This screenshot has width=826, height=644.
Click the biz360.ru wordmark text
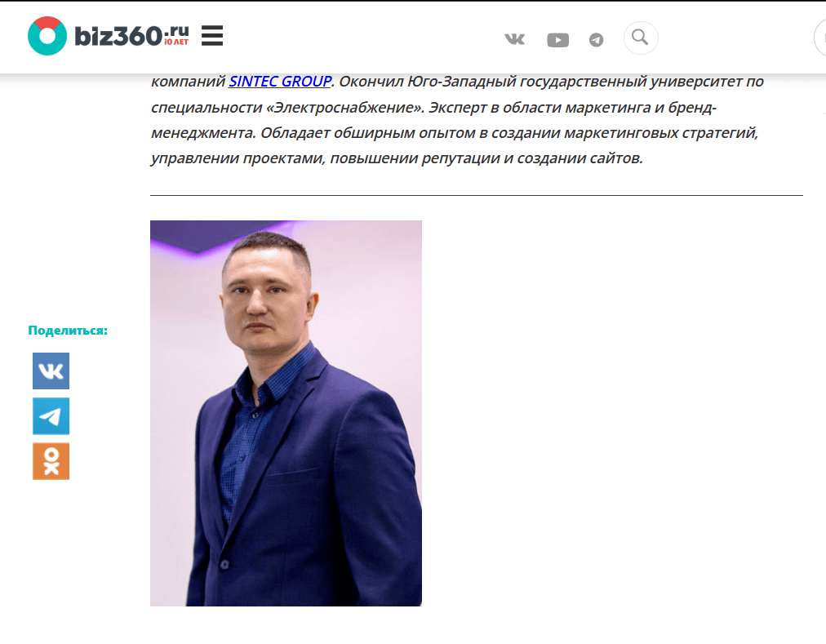click(x=131, y=36)
